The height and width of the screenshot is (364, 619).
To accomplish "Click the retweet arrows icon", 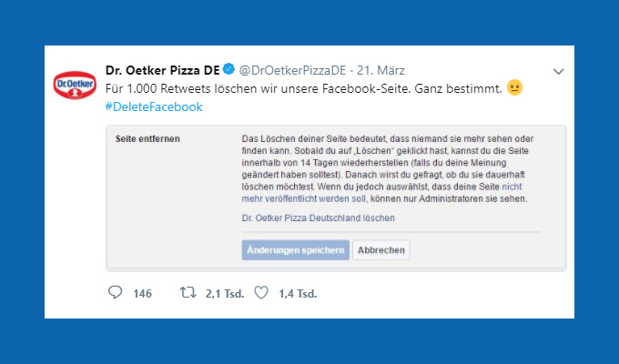I will [188, 293].
